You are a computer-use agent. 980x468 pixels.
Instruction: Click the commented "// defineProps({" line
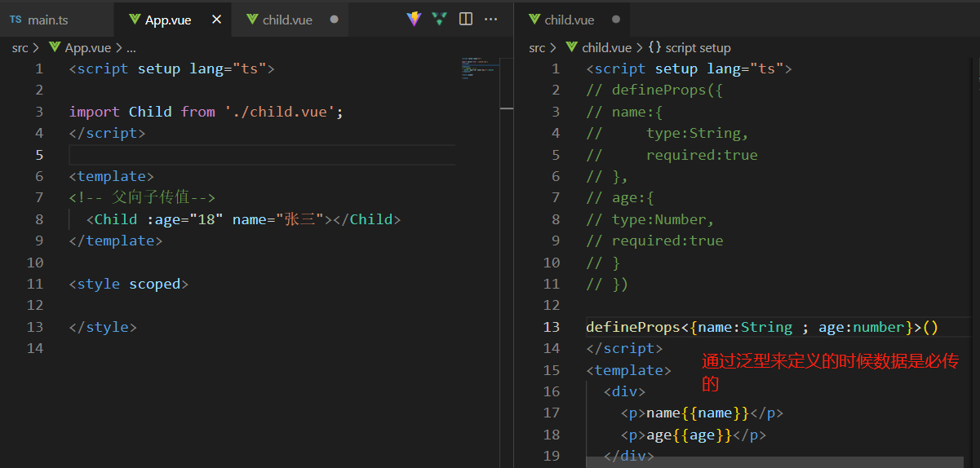(654, 90)
